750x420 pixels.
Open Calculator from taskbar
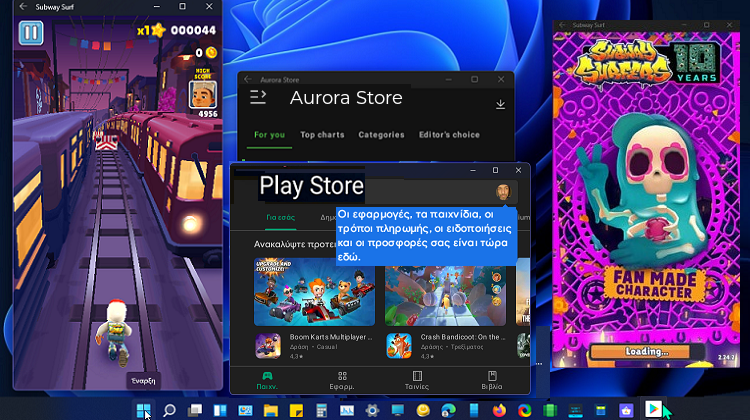(321, 410)
